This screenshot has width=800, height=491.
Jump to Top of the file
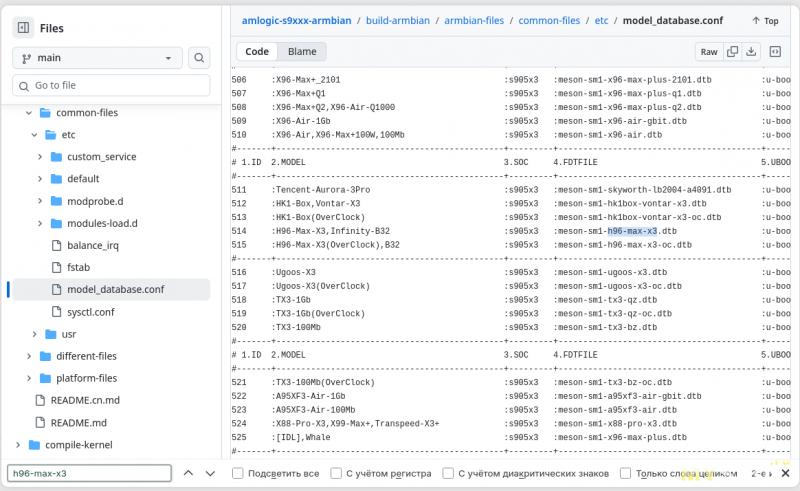click(x=764, y=20)
